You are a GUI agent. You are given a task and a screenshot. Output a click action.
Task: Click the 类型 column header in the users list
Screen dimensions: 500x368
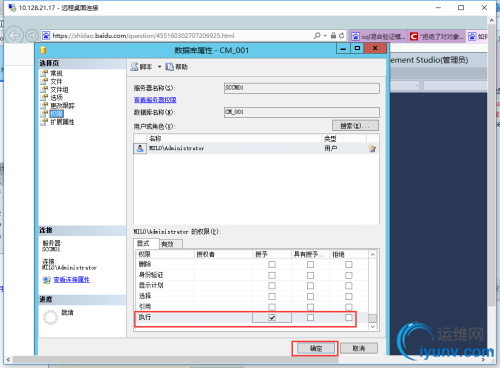pyautogui.click(x=344, y=139)
